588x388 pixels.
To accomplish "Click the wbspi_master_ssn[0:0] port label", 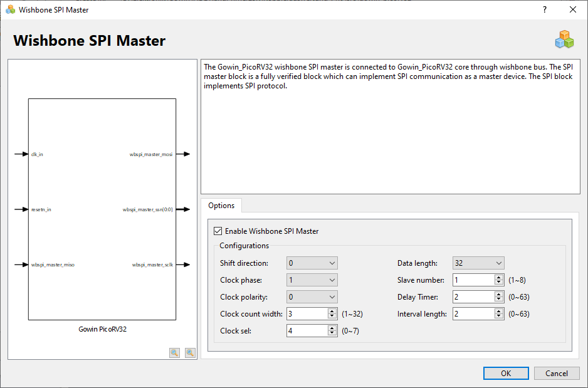I will click(x=148, y=209).
